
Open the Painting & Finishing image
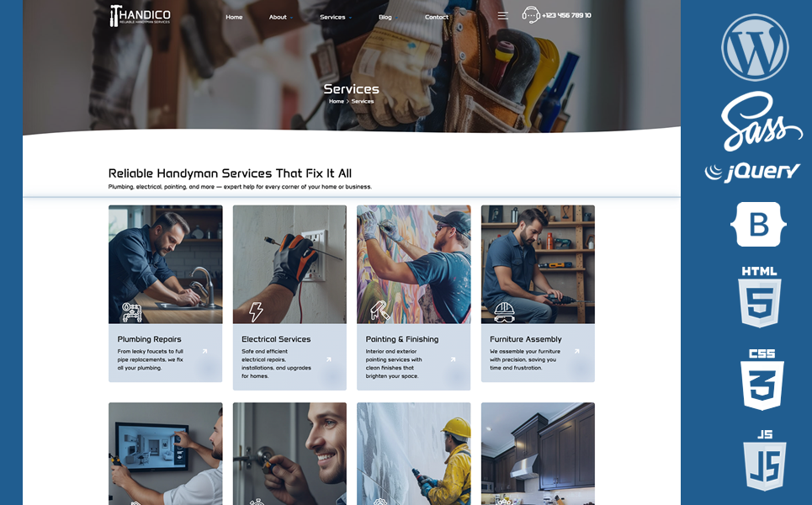413,263
